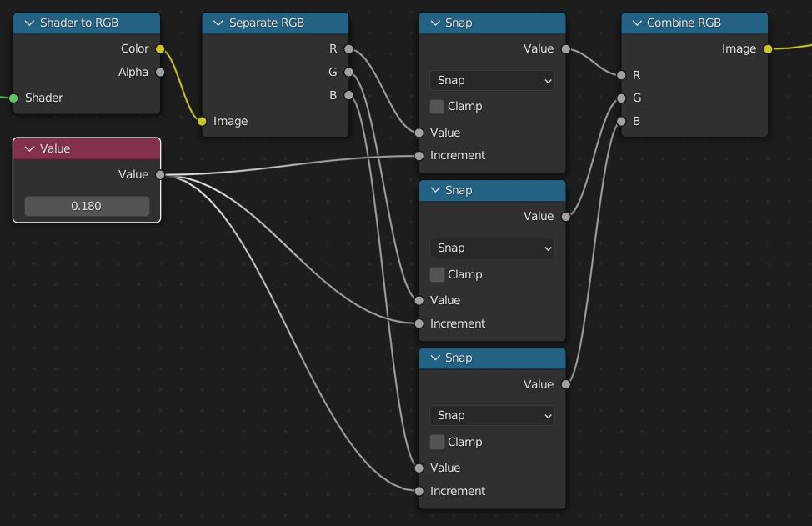Click R input socket on Combine RGB
The image size is (812, 526).
point(621,75)
